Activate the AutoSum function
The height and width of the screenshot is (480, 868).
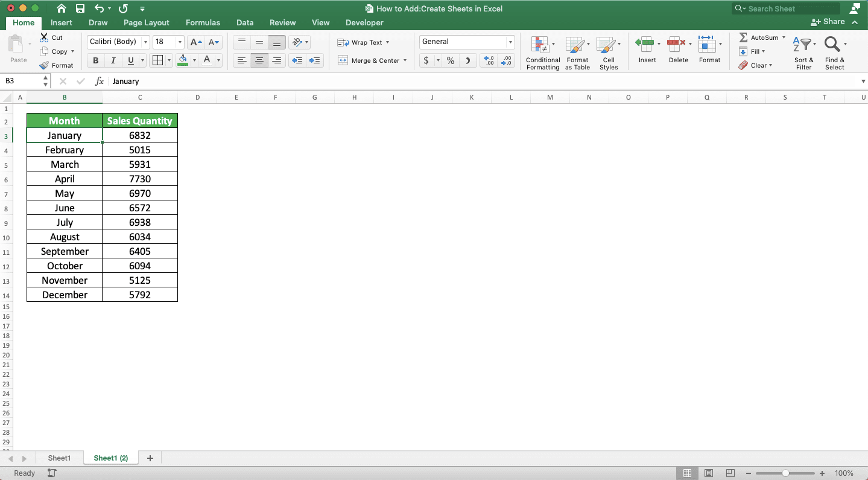pos(759,37)
